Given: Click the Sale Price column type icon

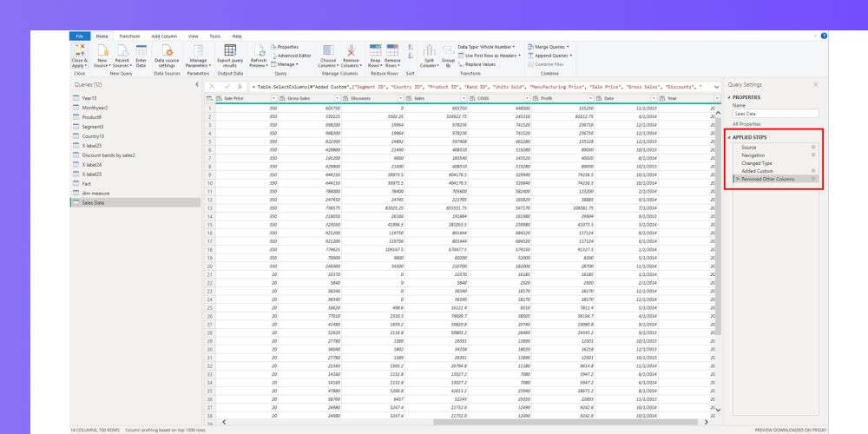Looking at the screenshot, I should [x=220, y=99].
